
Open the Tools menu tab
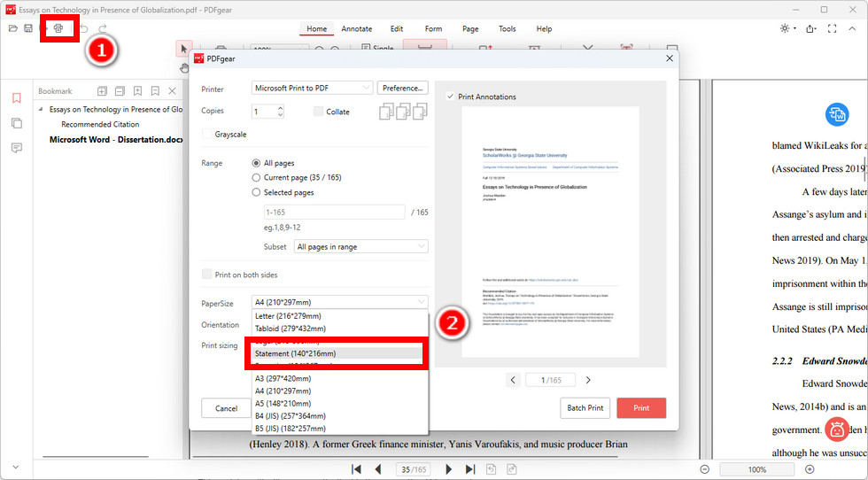tap(507, 29)
